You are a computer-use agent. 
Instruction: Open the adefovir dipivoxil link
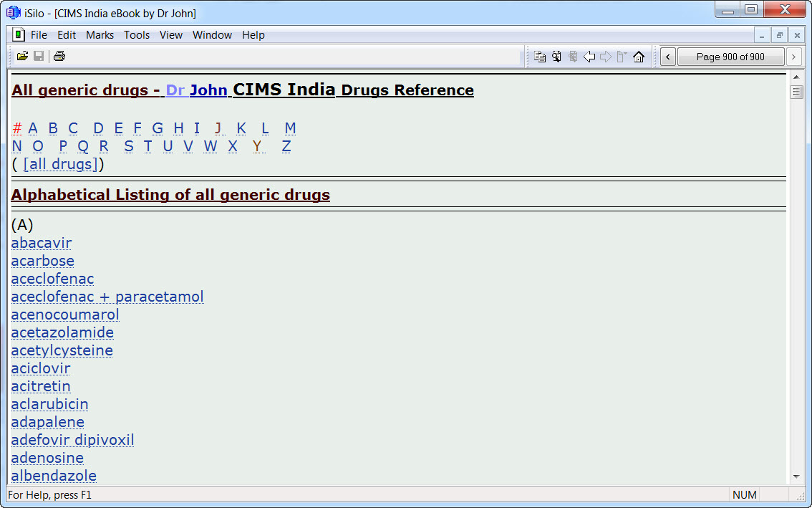click(x=73, y=440)
